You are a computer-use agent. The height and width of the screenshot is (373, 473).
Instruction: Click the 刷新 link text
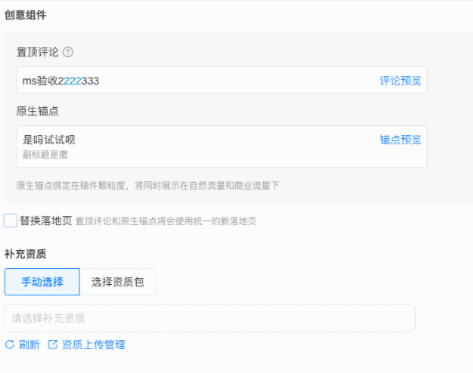(29, 345)
